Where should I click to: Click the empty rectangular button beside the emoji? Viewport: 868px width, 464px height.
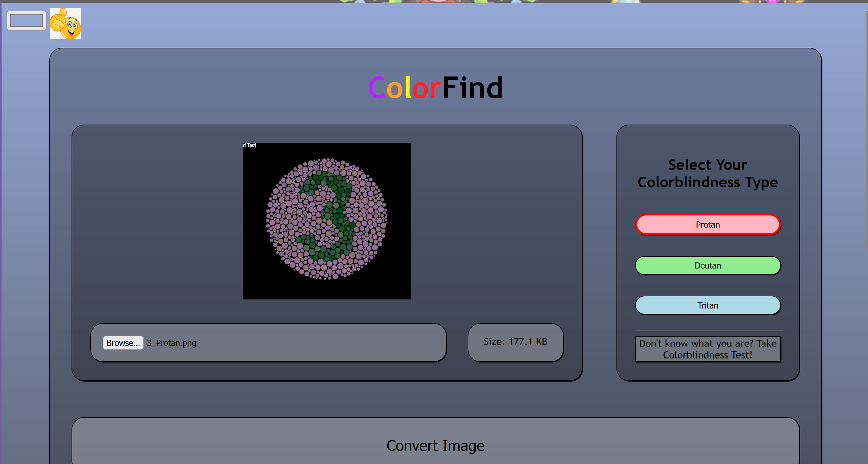pos(26,21)
